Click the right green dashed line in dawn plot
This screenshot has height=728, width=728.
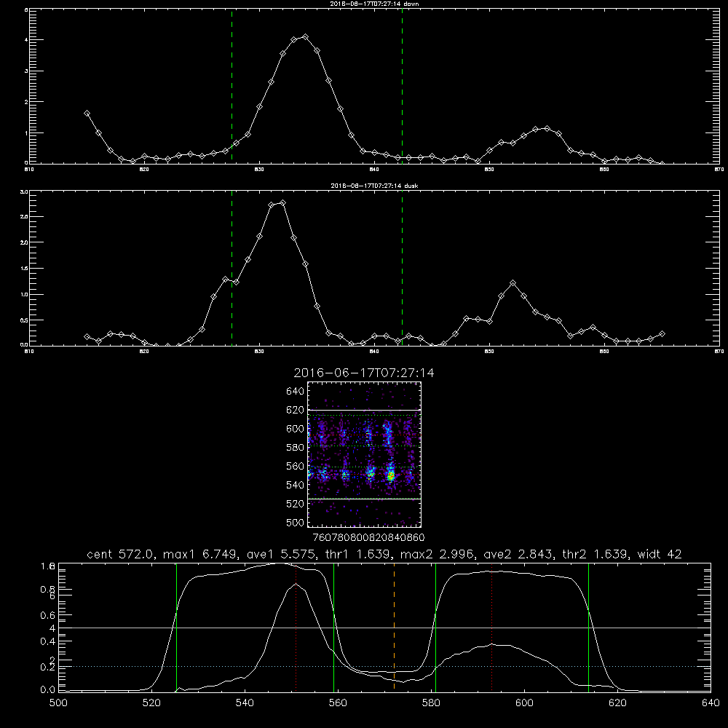pos(402,86)
